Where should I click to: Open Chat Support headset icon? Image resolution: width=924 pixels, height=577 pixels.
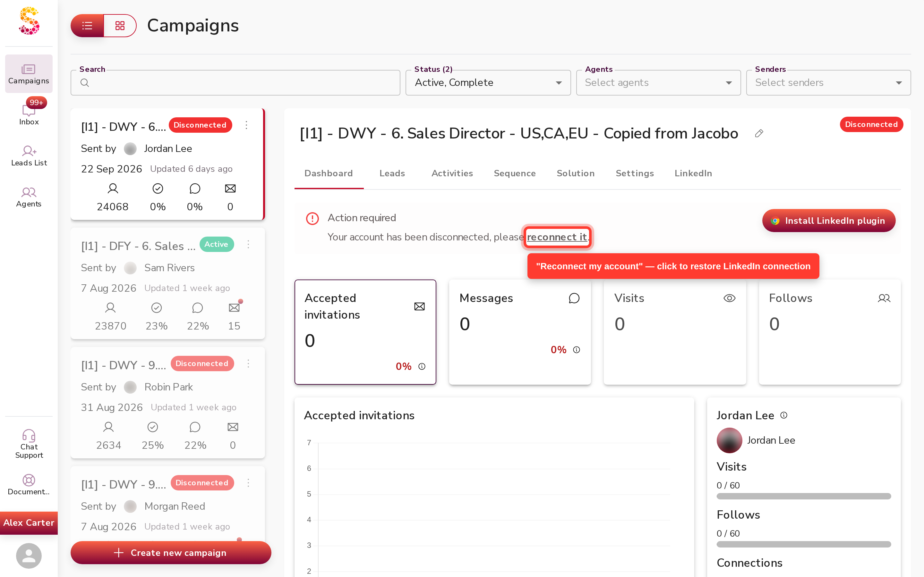tap(29, 435)
